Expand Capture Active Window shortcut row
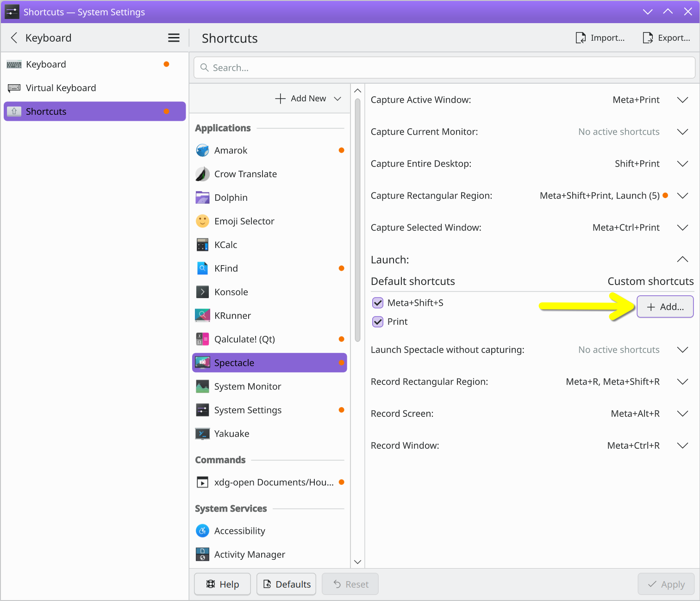Image resolution: width=700 pixels, height=601 pixels. click(x=682, y=100)
